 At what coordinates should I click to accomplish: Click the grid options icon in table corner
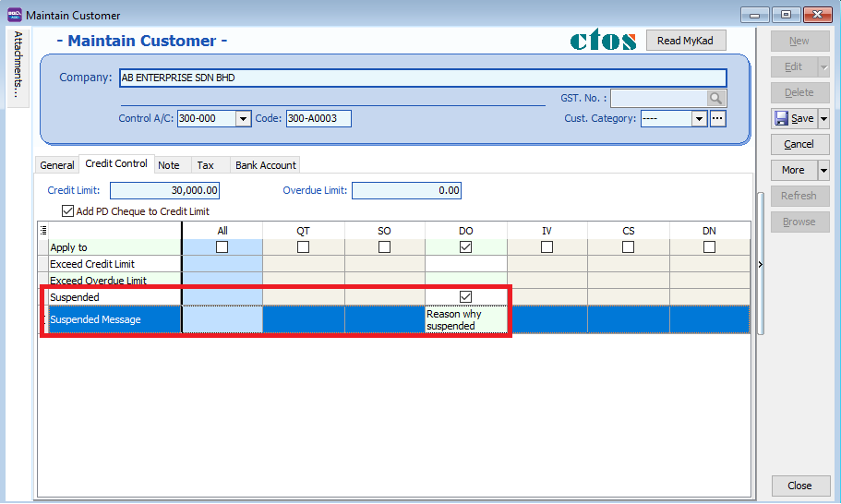point(43,231)
